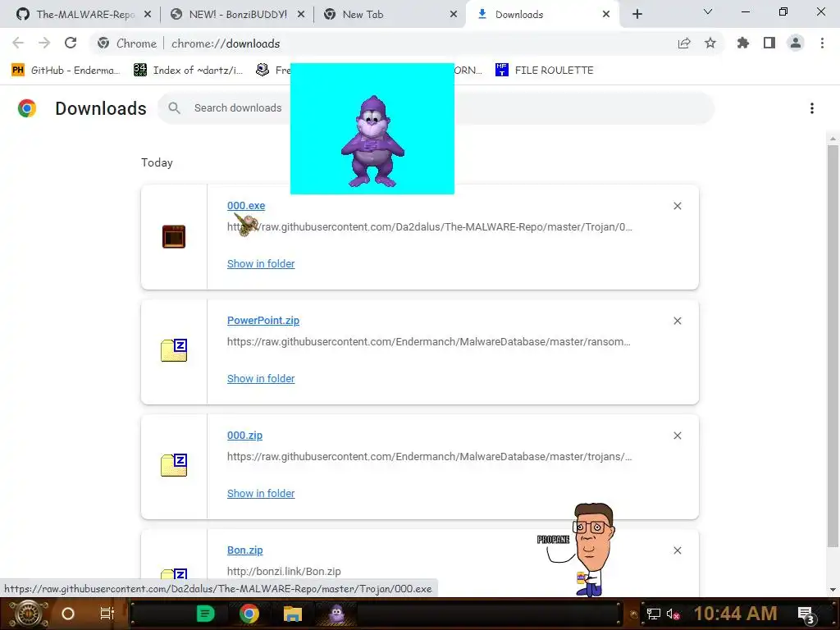Open the profile avatar icon
The width and height of the screenshot is (840, 630).
pos(796,43)
